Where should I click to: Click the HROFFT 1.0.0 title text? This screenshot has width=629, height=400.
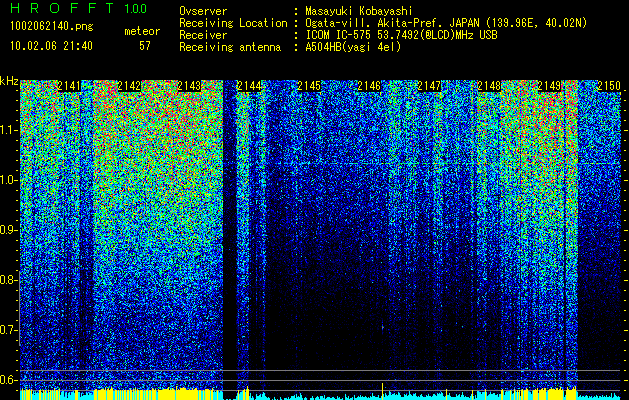pyautogui.click(x=79, y=8)
